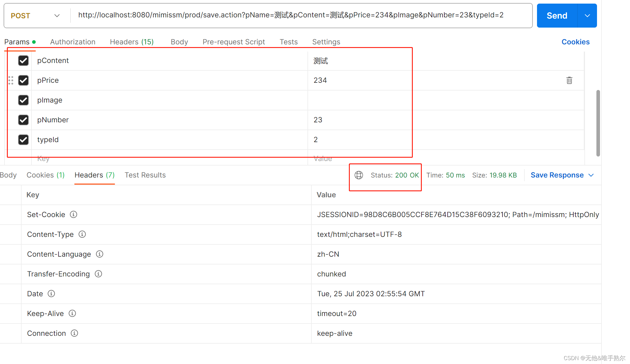Image resolution: width=630 pixels, height=364 pixels.
Task: Click the JSESSIONID cookie value
Action: pos(458,215)
